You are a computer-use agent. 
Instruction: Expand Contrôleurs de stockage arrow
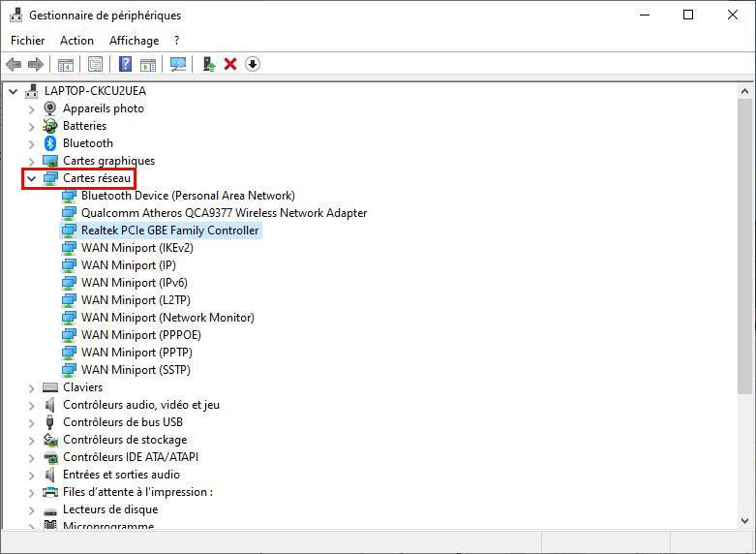(x=31, y=440)
